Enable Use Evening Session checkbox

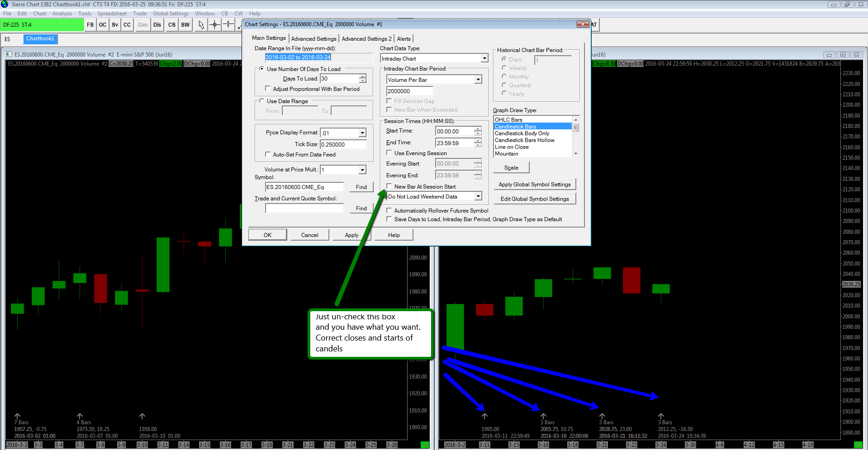389,153
